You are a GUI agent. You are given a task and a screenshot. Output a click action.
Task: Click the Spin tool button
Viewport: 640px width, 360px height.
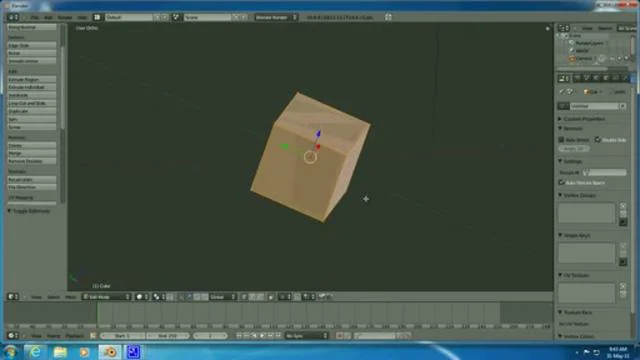(x=32, y=119)
